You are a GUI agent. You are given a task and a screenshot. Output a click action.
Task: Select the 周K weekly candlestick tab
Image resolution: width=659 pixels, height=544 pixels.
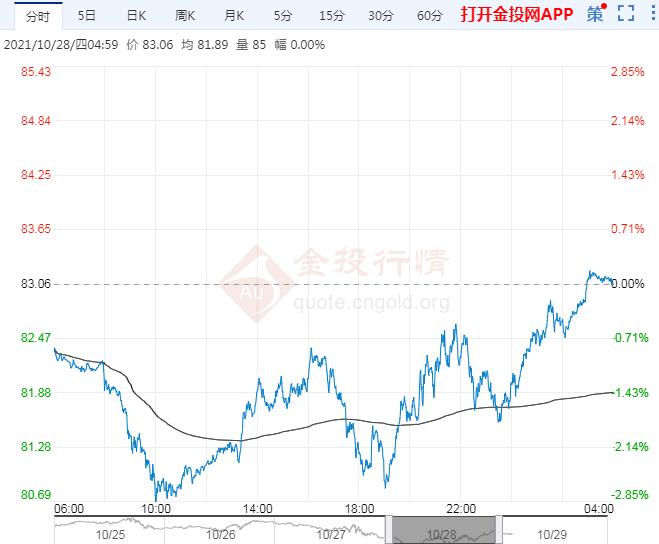point(185,15)
